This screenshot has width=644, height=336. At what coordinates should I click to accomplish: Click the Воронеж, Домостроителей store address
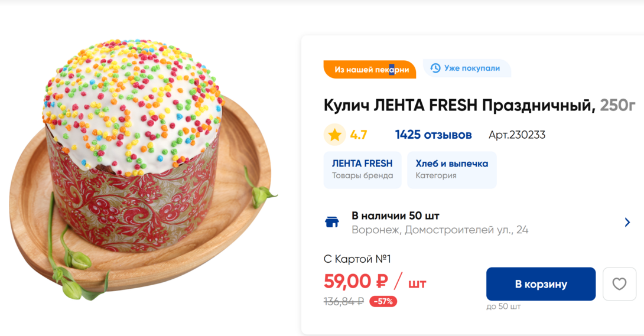pyautogui.click(x=440, y=230)
